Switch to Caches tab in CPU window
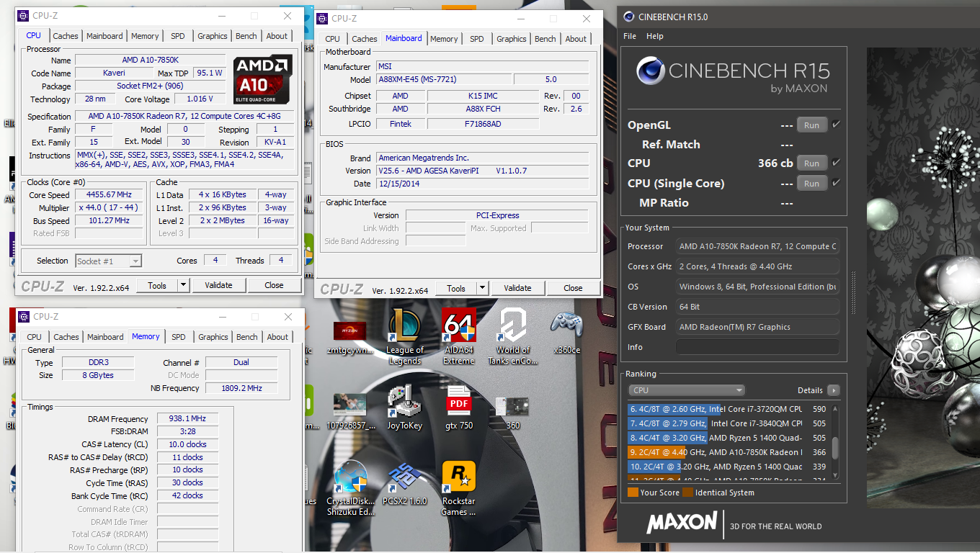This screenshot has width=980, height=553. tap(66, 36)
